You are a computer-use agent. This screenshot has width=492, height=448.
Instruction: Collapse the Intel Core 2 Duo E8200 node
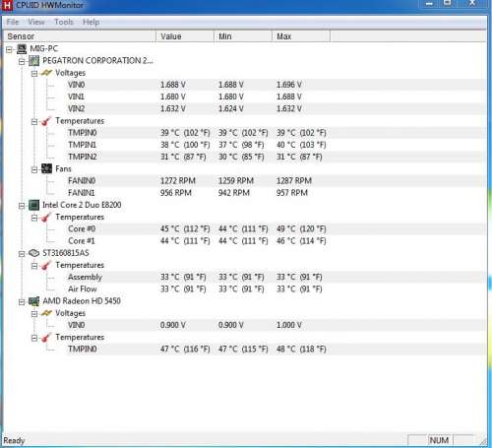22,206
